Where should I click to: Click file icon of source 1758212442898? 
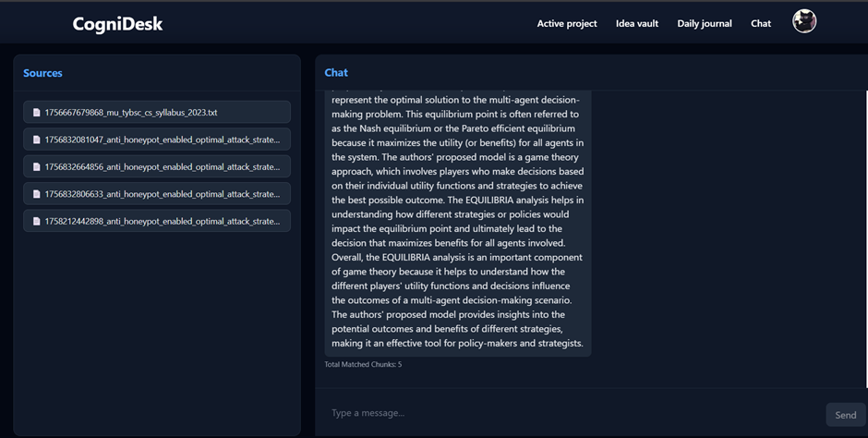[x=37, y=222]
